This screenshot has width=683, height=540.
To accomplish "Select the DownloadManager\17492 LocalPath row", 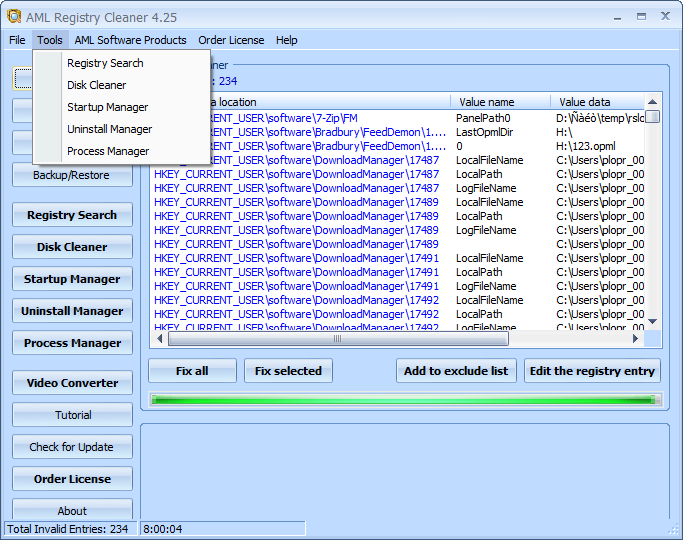I will point(398,314).
